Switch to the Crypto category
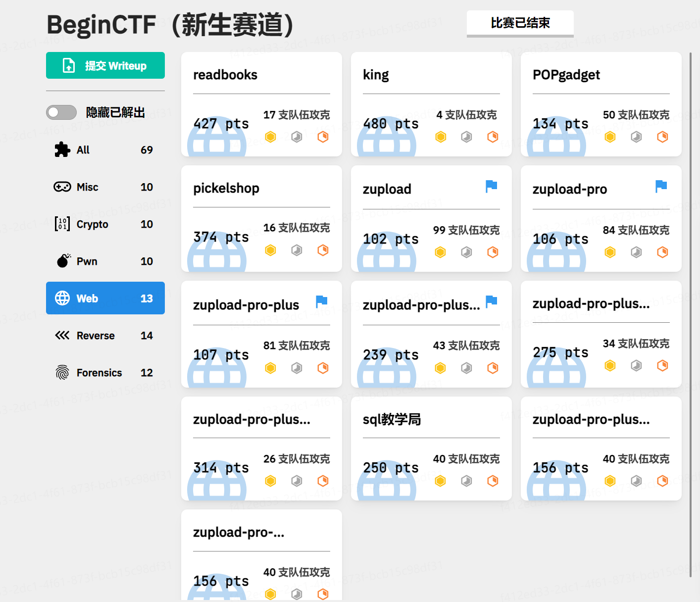 point(105,224)
